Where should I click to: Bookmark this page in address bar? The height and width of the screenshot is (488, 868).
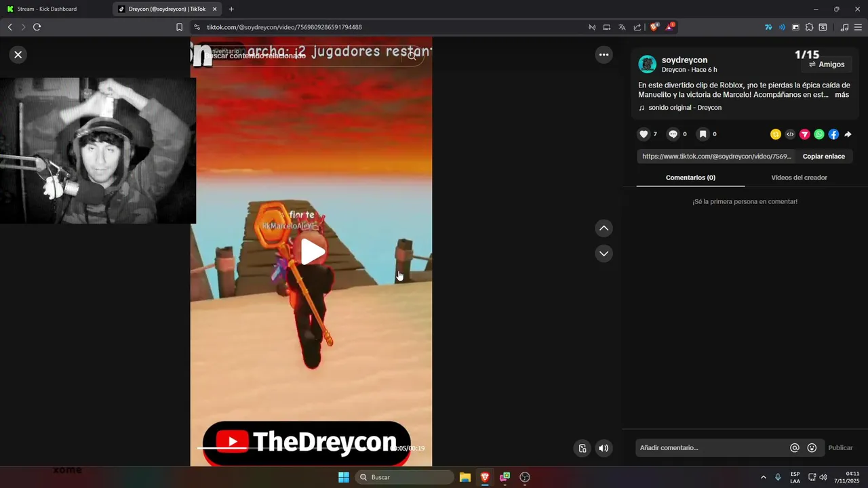pos(179,27)
